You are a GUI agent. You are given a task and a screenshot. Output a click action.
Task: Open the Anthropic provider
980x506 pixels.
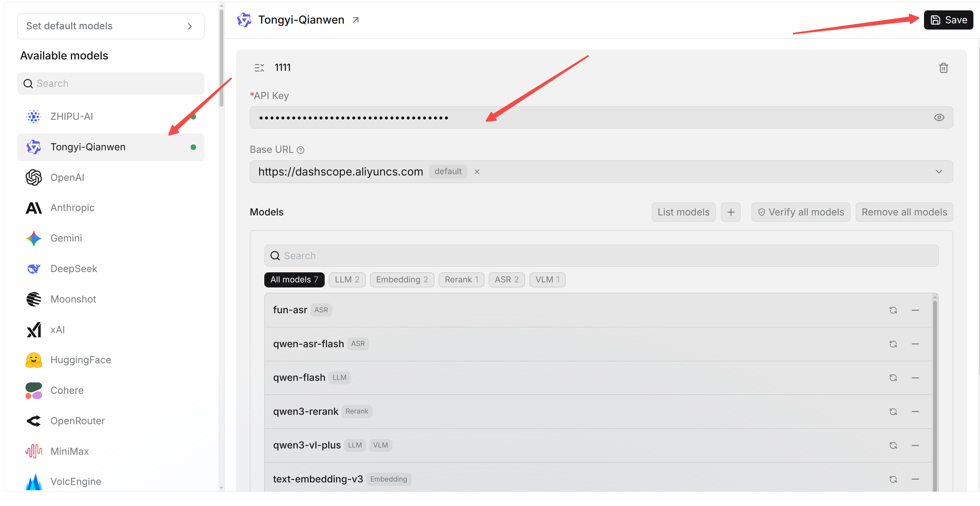[110, 208]
